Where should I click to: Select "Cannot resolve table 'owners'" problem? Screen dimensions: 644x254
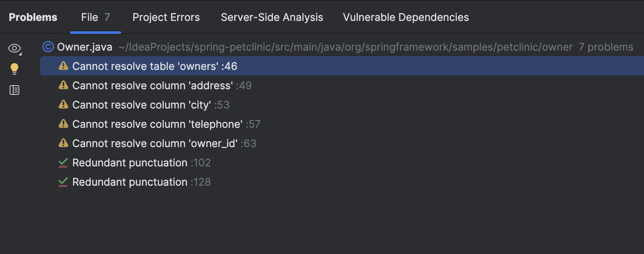click(x=155, y=66)
